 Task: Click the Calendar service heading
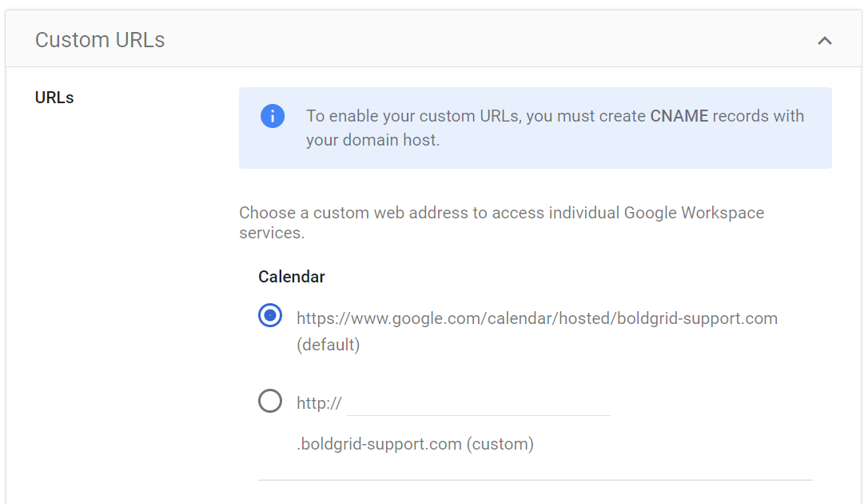(x=292, y=277)
